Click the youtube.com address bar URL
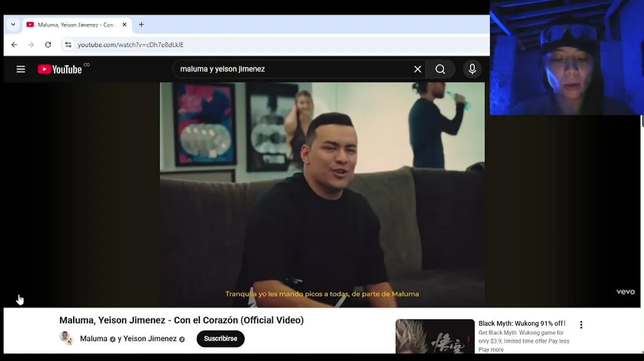Image resolution: width=644 pixels, height=361 pixels. (x=130, y=45)
